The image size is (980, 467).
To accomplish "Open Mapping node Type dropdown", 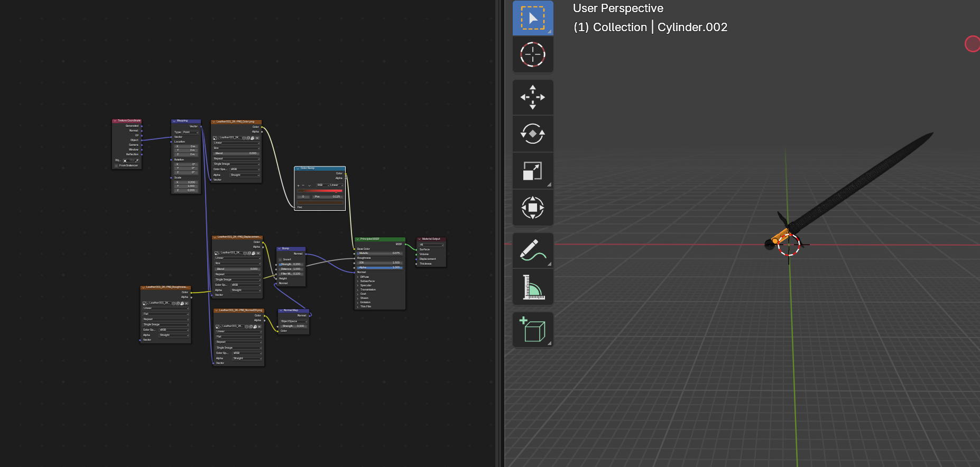I will pyautogui.click(x=191, y=132).
